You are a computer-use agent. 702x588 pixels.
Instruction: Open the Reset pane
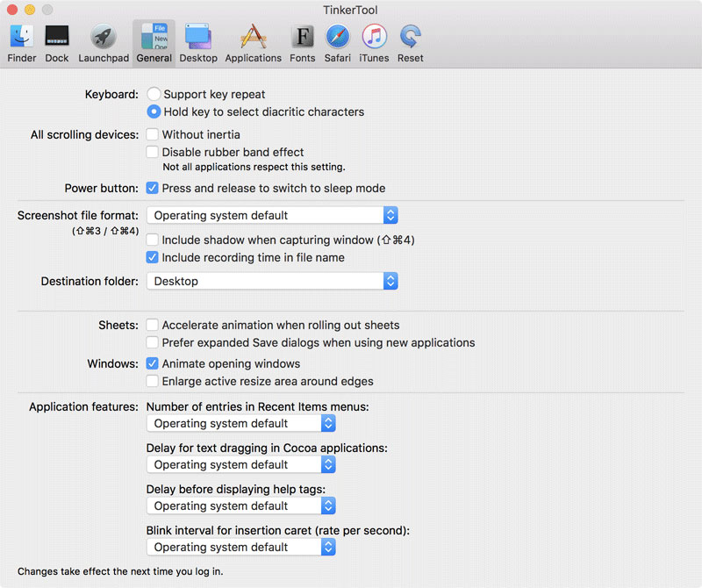[410, 43]
